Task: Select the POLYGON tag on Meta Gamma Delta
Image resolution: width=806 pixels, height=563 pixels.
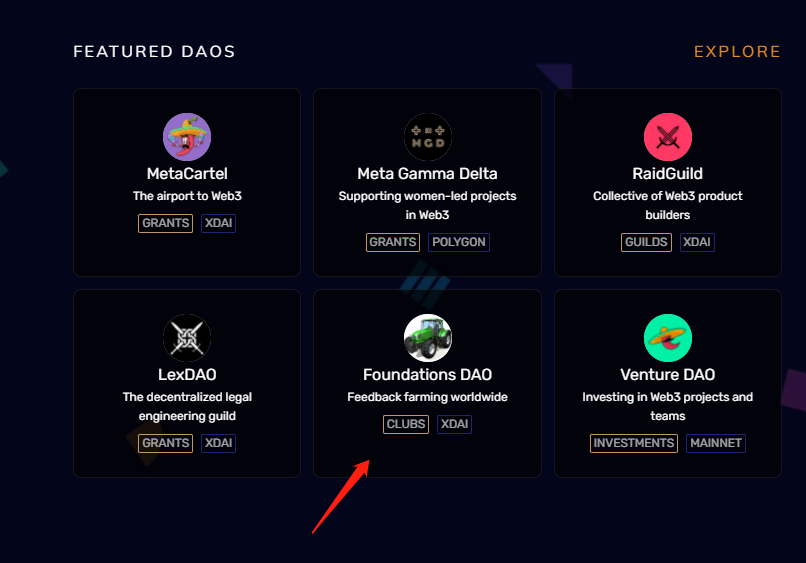Action: (459, 242)
